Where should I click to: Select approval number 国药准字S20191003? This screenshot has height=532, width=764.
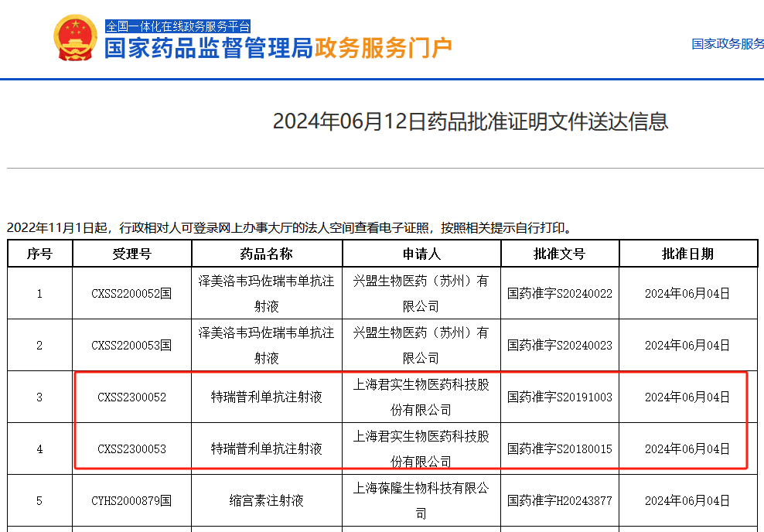tap(559, 395)
